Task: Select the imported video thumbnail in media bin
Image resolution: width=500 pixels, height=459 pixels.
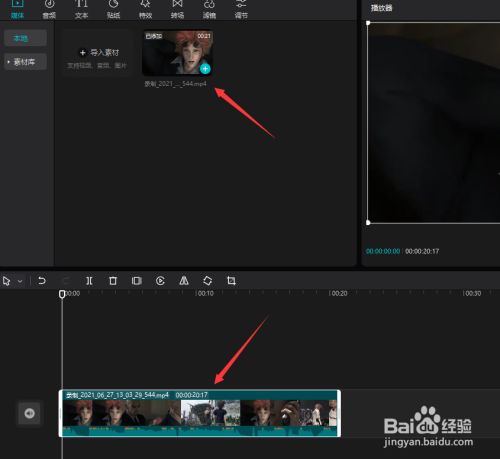Action: point(178,53)
